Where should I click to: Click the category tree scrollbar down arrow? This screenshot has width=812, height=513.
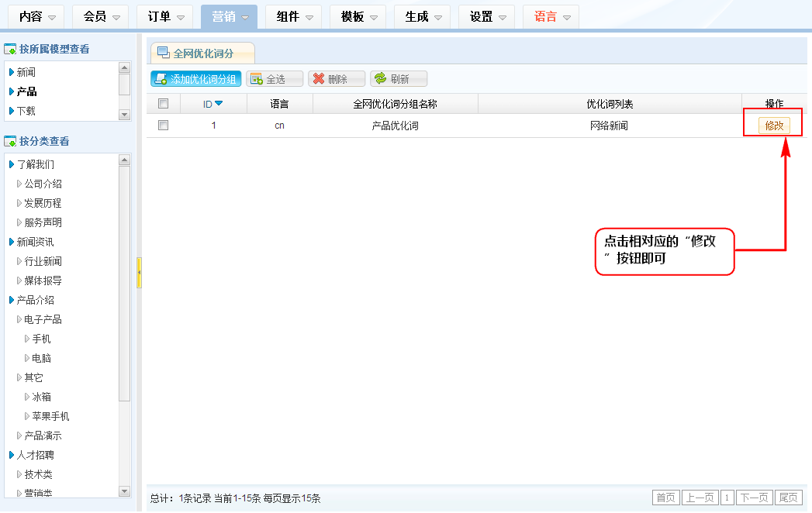(x=124, y=491)
